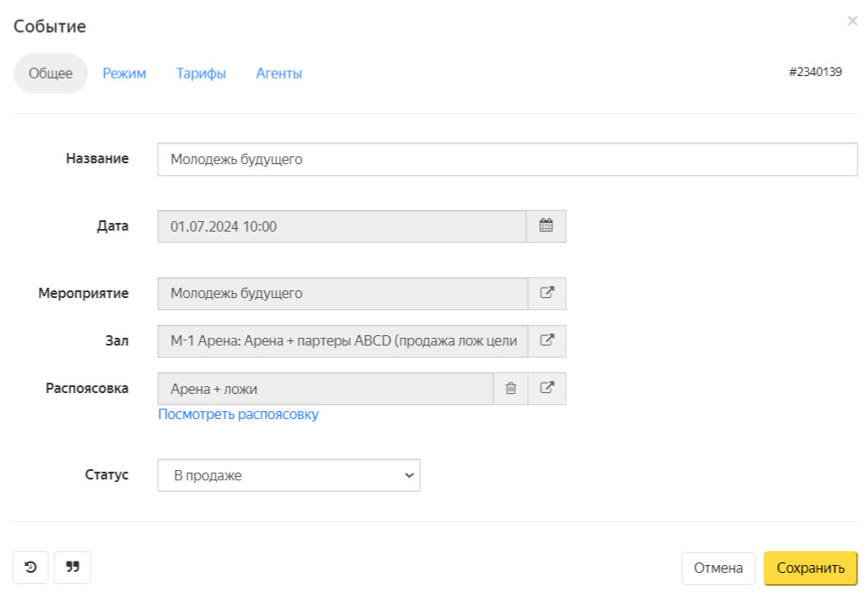Click the Отмена button

pos(718,568)
